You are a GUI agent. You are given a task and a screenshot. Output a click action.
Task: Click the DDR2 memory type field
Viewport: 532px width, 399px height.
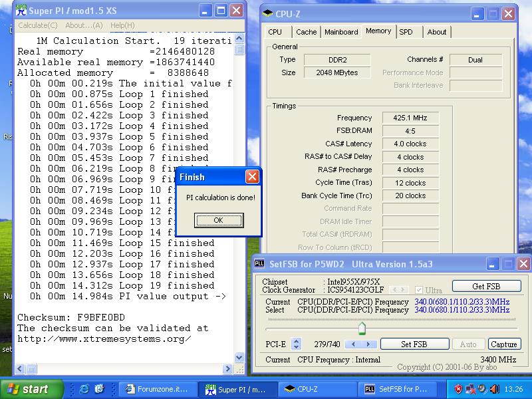(337, 60)
